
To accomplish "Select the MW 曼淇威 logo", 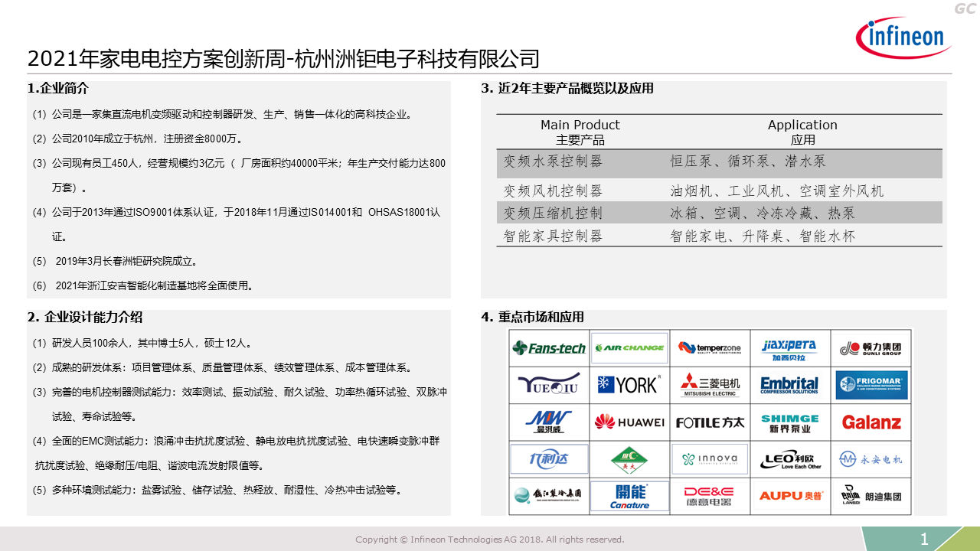I will (550, 422).
